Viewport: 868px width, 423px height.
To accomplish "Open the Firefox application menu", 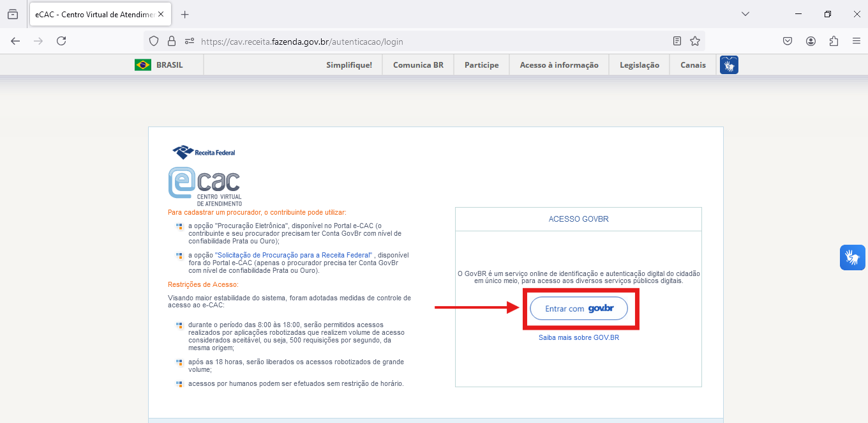I will (857, 41).
